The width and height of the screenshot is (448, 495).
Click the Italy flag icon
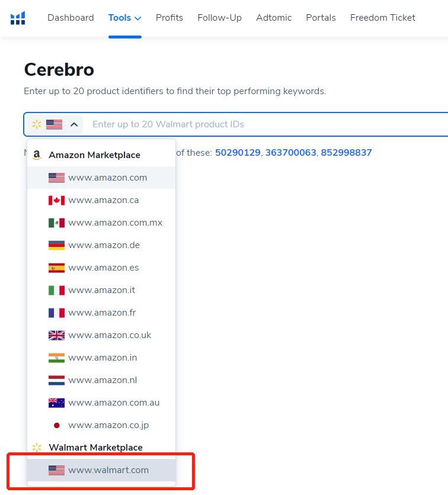(x=56, y=291)
